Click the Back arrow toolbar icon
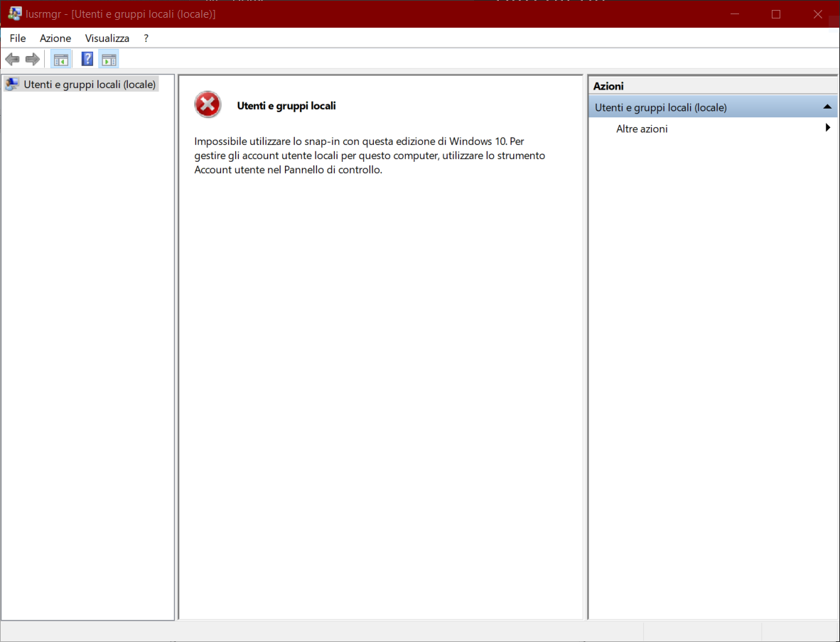The height and width of the screenshot is (642, 840). pos(12,60)
